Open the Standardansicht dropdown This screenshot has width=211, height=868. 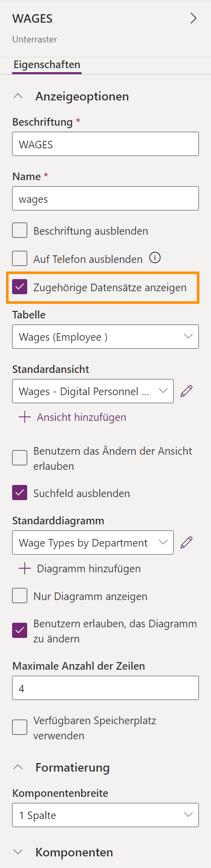pos(93,391)
